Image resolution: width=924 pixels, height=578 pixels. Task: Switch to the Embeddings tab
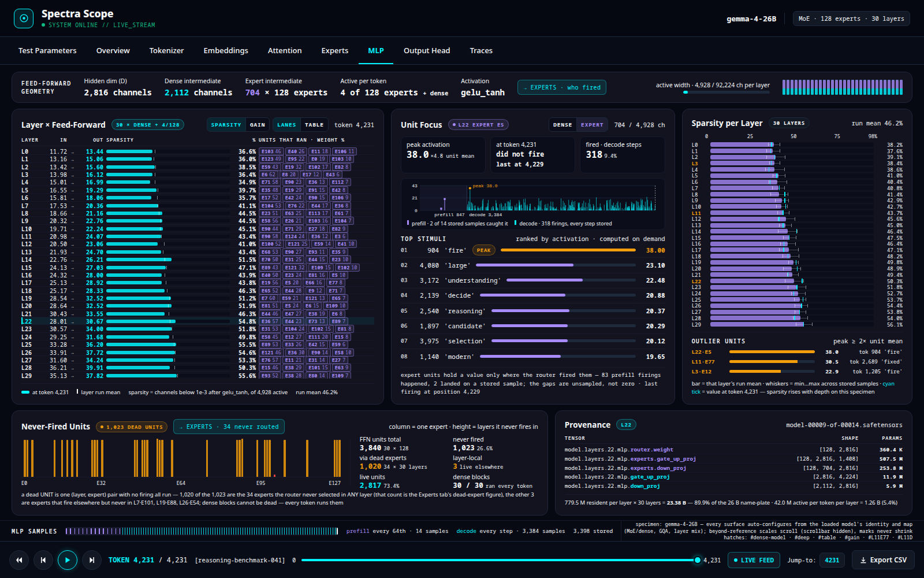[226, 51]
